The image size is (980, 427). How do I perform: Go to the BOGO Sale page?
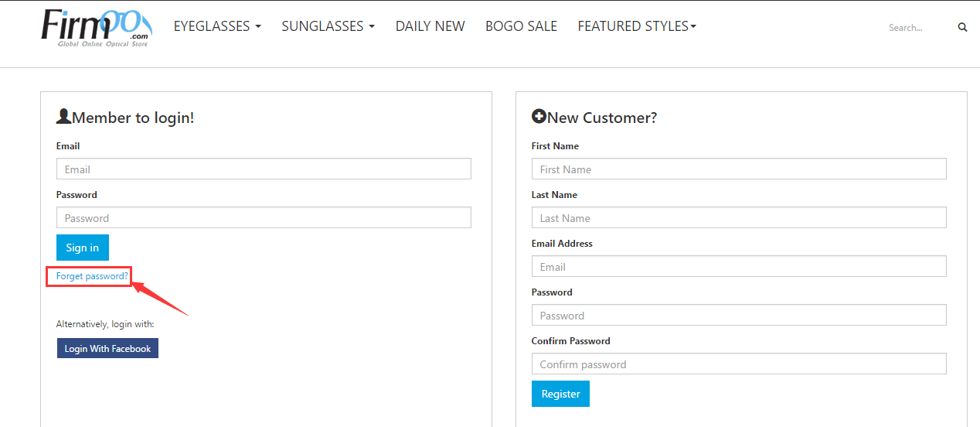click(x=521, y=26)
